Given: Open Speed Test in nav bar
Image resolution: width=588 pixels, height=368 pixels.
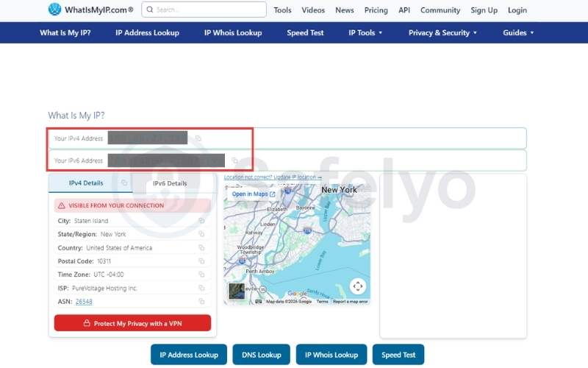Looking at the screenshot, I should click(x=305, y=32).
